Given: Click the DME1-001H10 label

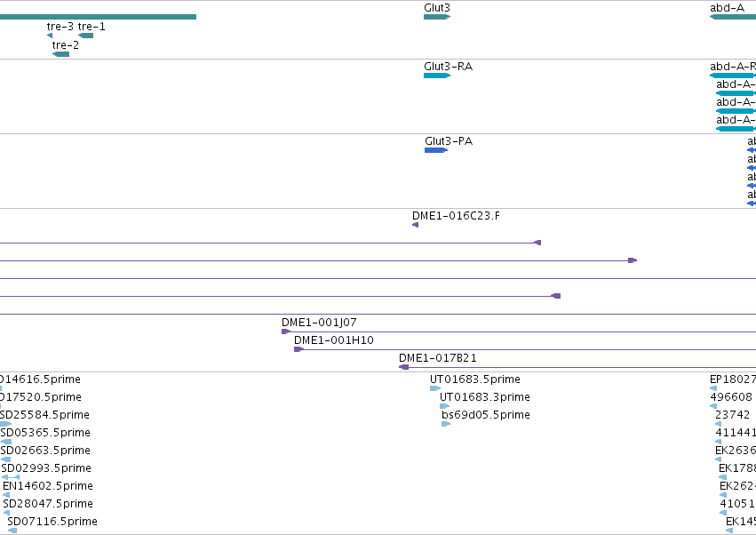Looking at the screenshot, I should pyautogui.click(x=334, y=340).
